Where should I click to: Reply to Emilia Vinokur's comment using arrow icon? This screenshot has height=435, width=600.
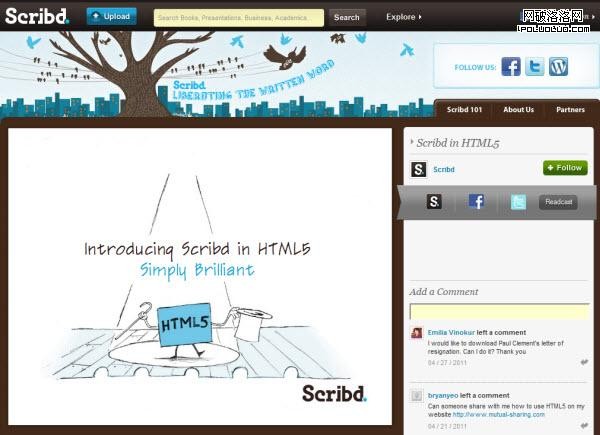point(584,362)
